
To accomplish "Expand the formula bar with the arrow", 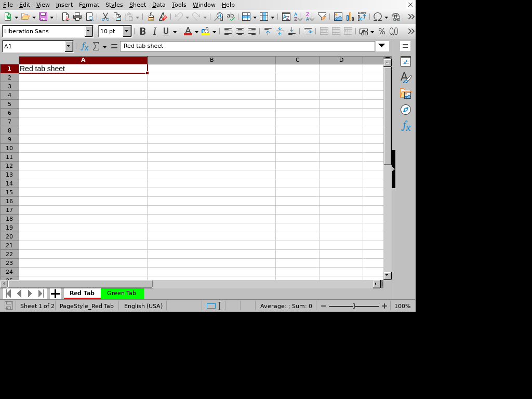I will click(x=382, y=46).
